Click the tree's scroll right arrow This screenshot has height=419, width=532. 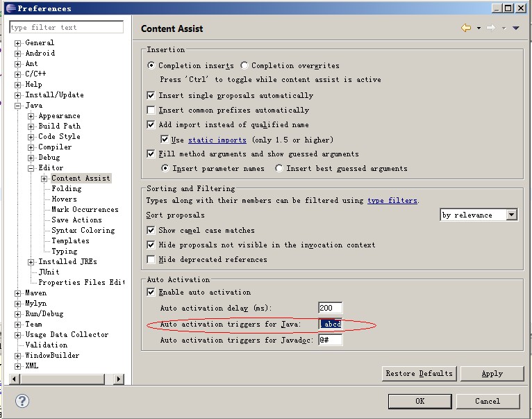118,379
